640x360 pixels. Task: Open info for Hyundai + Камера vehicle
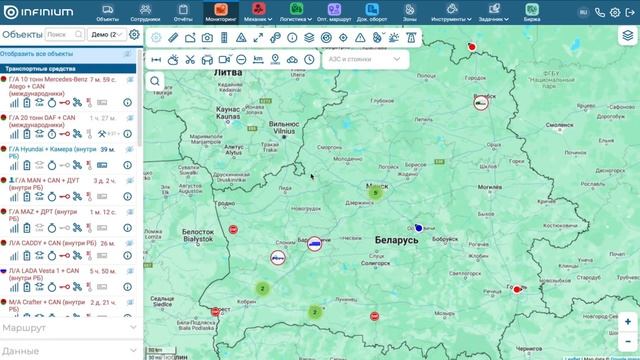[128, 165]
